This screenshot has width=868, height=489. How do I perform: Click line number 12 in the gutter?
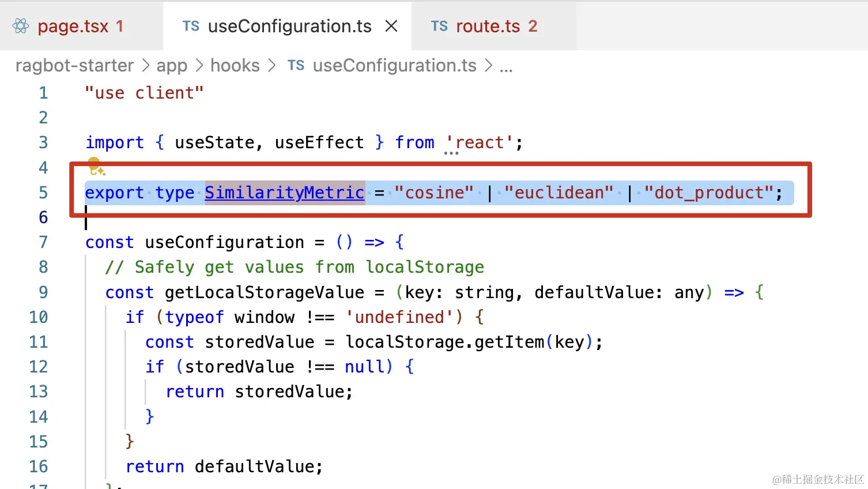[39, 367]
